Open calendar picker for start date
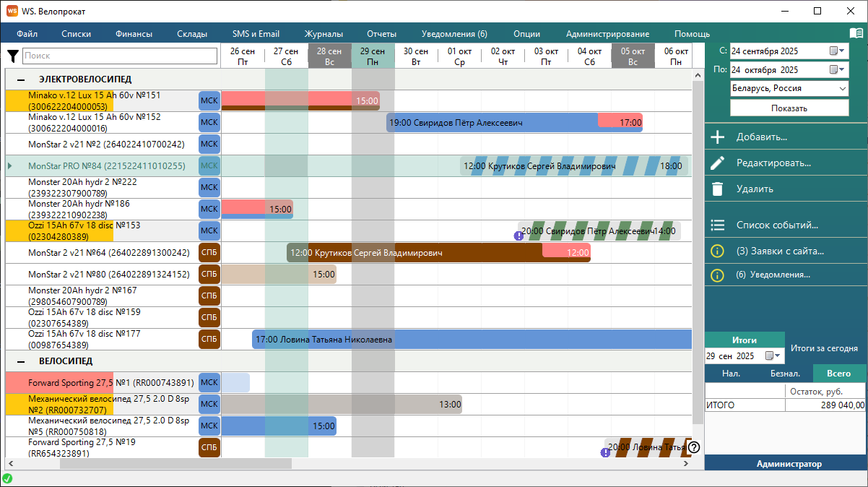This screenshot has height=487, width=868. point(836,51)
